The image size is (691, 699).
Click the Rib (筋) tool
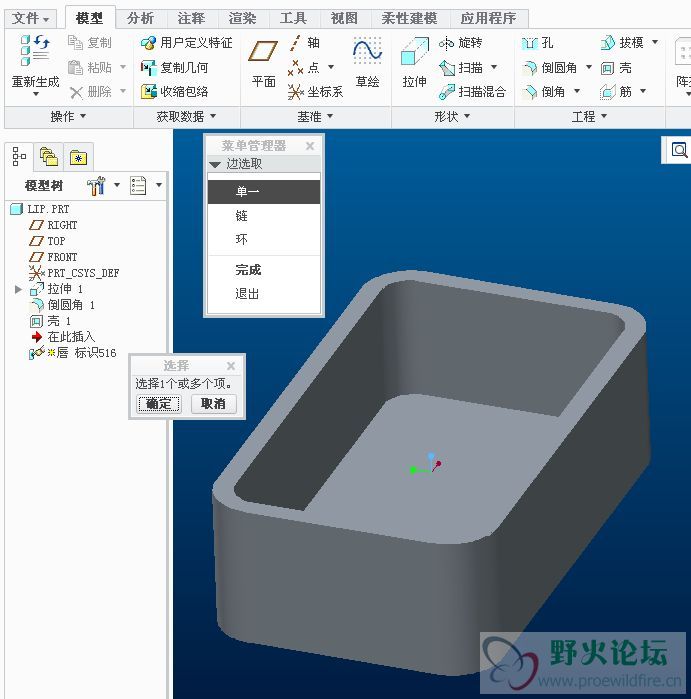[616, 91]
